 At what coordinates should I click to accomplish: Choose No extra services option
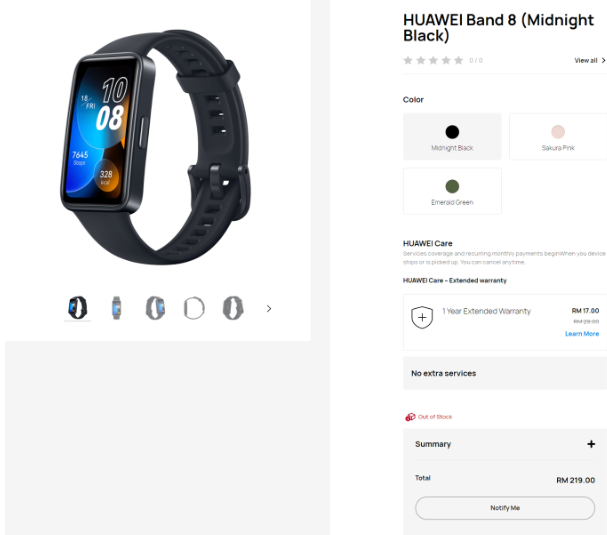tap(505, 373)
